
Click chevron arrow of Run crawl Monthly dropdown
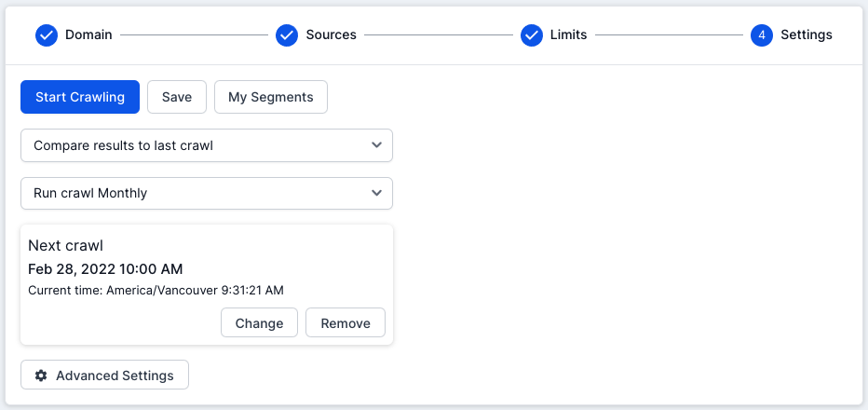pos(376,193)
